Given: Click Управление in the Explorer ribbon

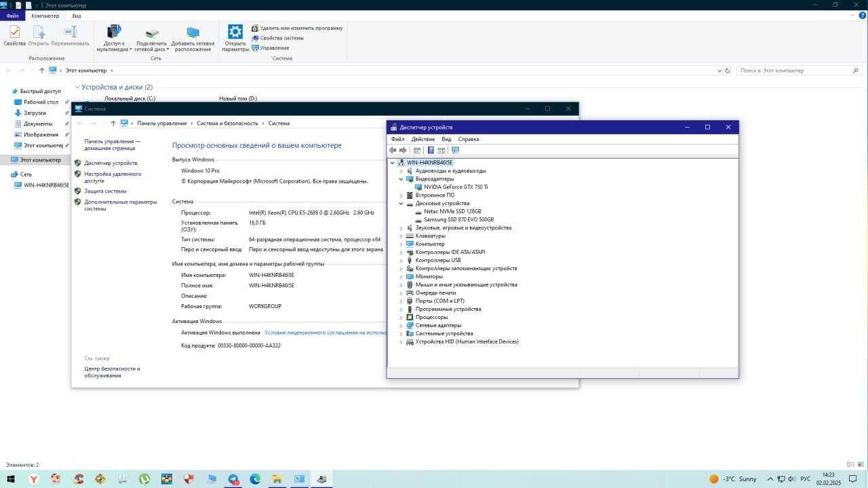Looking at the screenshot, I should pyautogui.click(x=270, y=48).
